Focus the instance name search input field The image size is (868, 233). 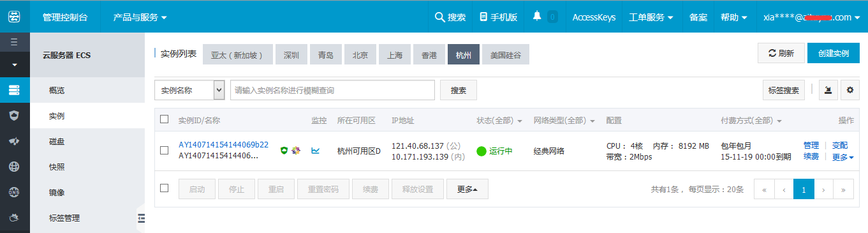click(x=332, y=90)
